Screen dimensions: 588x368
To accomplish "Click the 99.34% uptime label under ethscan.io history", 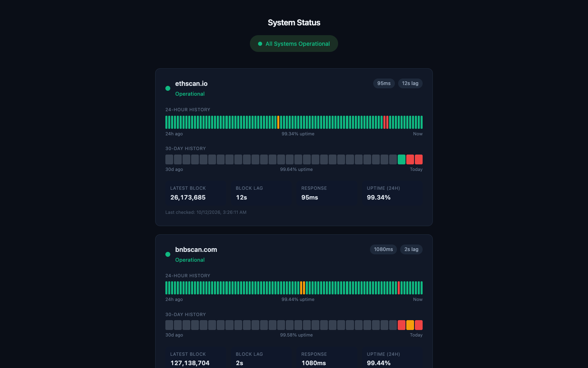I will [x=298, y=134].
